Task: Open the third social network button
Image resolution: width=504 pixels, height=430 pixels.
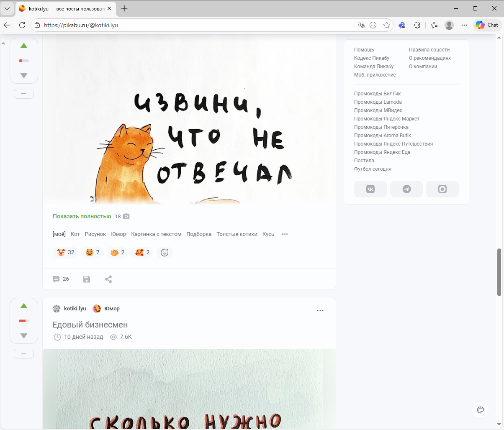Action: click(x=442, y=189)
